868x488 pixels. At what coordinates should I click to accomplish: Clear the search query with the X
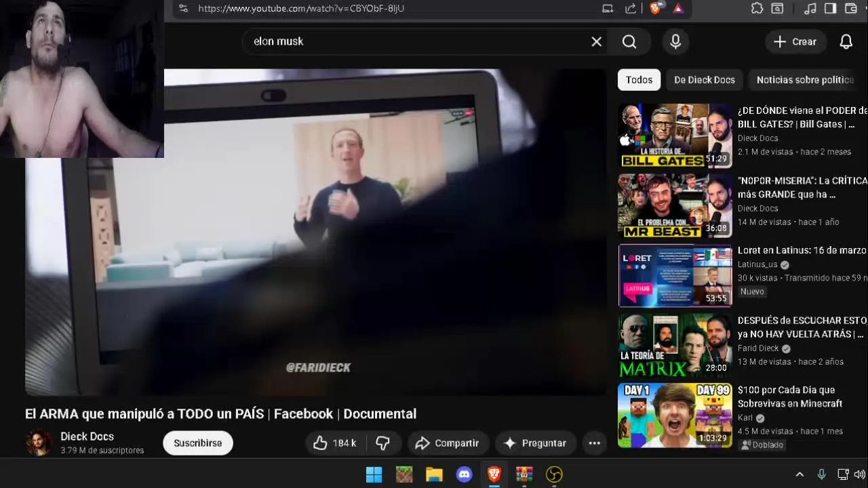(x=596, y=41)
